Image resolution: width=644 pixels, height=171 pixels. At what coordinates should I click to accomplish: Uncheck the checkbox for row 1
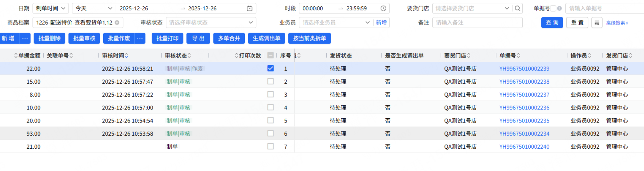click(270, 68)
